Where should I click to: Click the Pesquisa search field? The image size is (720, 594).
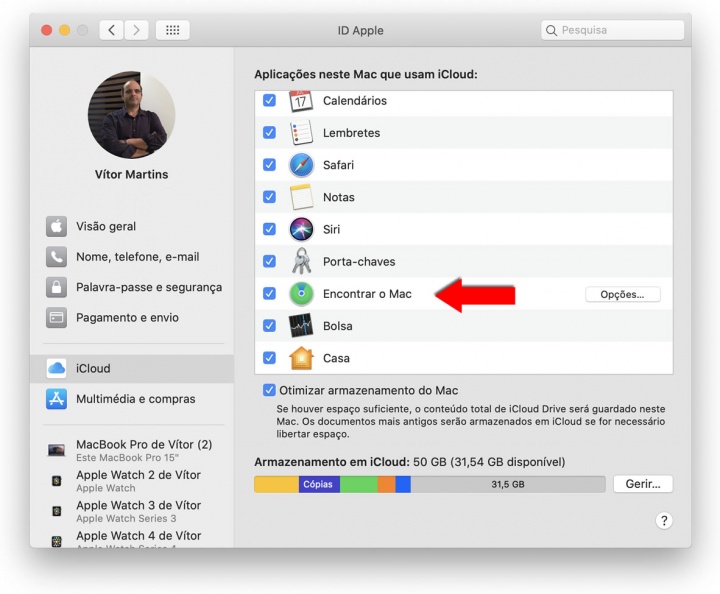(x=613, y=30)
